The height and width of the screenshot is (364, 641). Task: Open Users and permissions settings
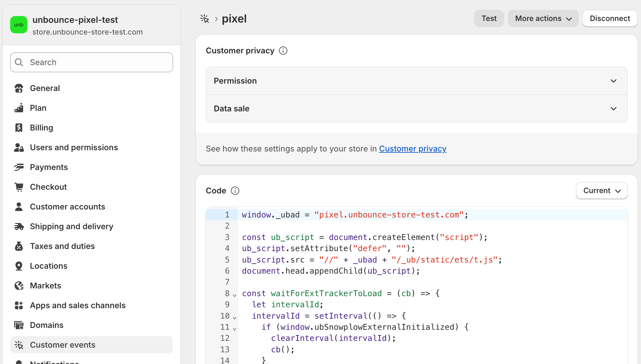(92, 147)
